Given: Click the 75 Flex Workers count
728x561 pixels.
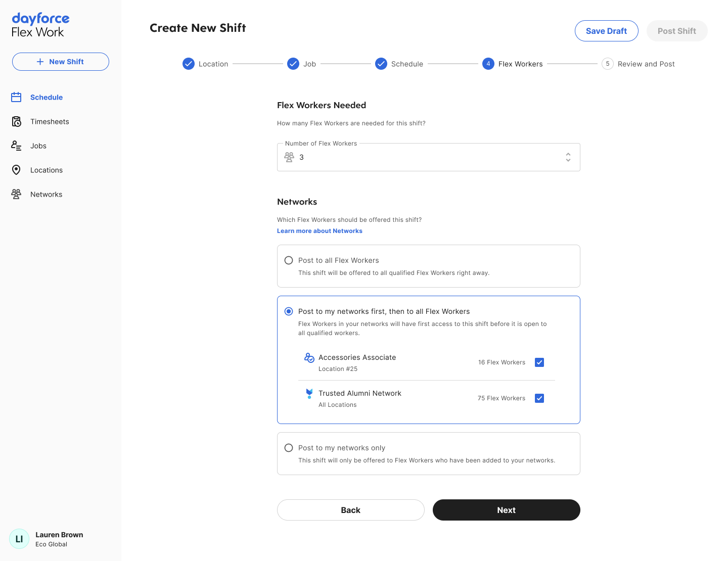Looking at the screenshot, I should 502,398.
